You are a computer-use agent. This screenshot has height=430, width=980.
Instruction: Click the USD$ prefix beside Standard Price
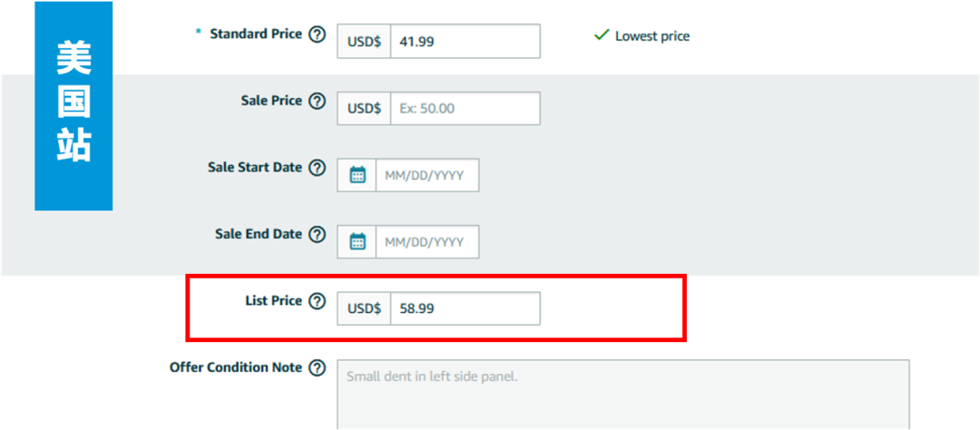364,41
